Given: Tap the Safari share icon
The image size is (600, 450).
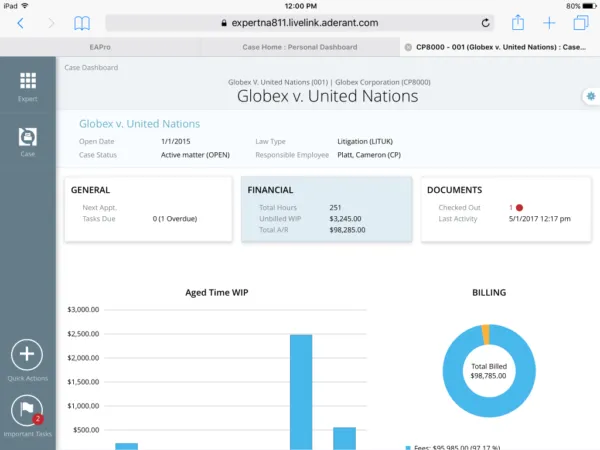Looking at the screenshot, I should [x=518, y=23].
